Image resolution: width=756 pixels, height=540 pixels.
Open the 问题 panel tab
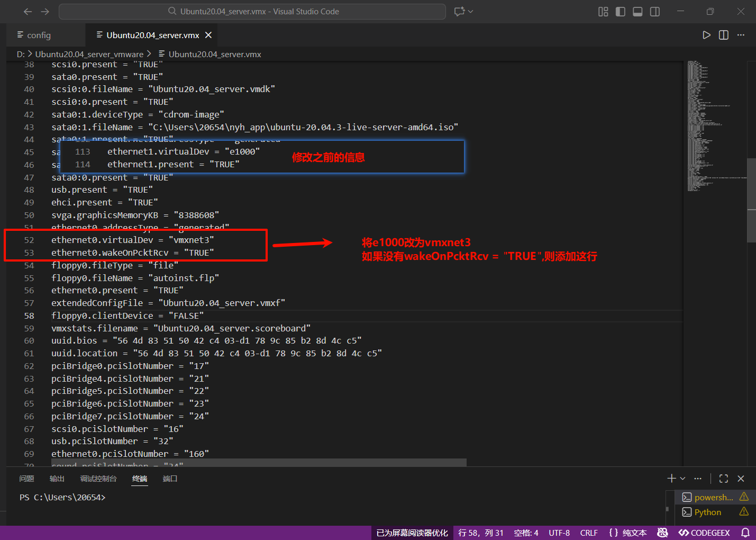(x=26, y=479)
